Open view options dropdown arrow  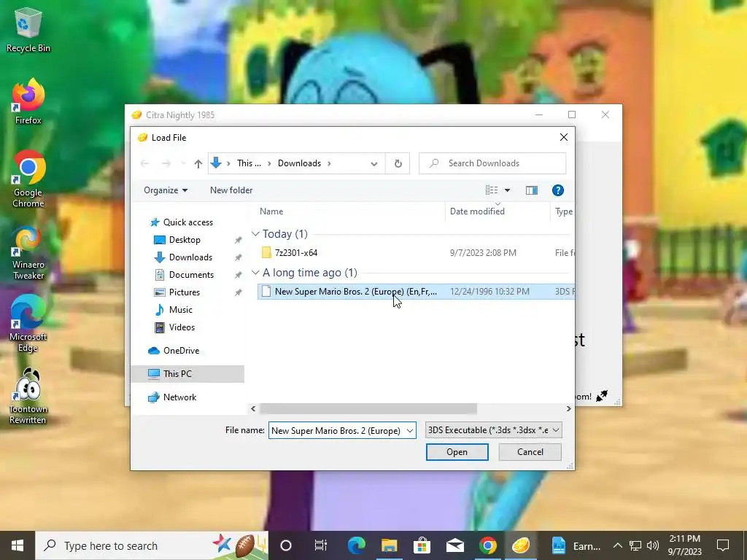click(x=508, y=190)
